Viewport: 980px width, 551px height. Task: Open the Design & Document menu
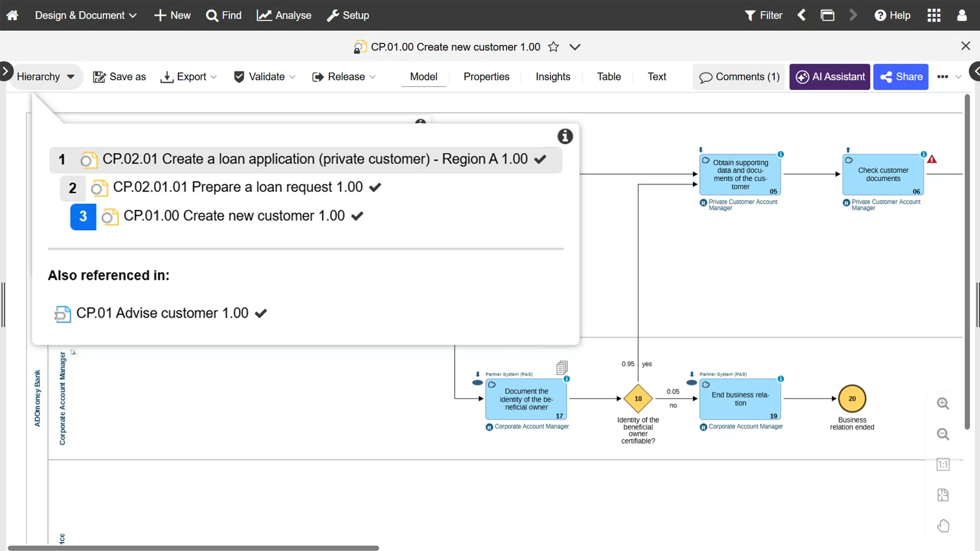85,15
